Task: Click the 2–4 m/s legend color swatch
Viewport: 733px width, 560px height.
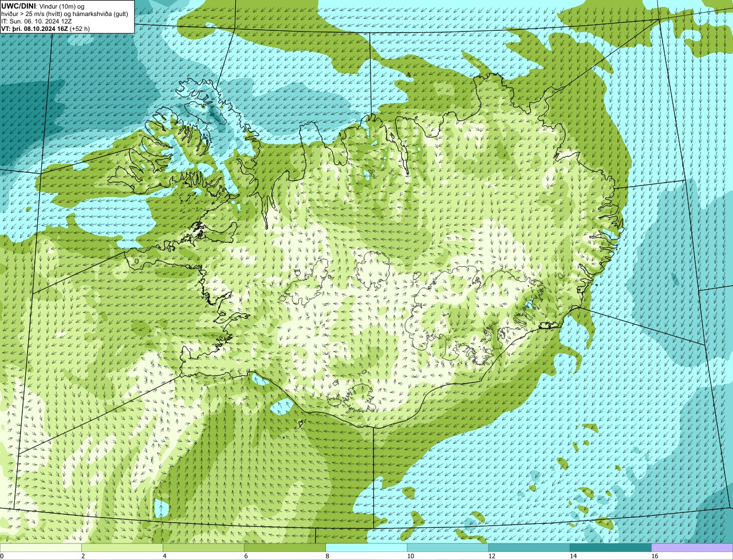Action: [122, 547]
